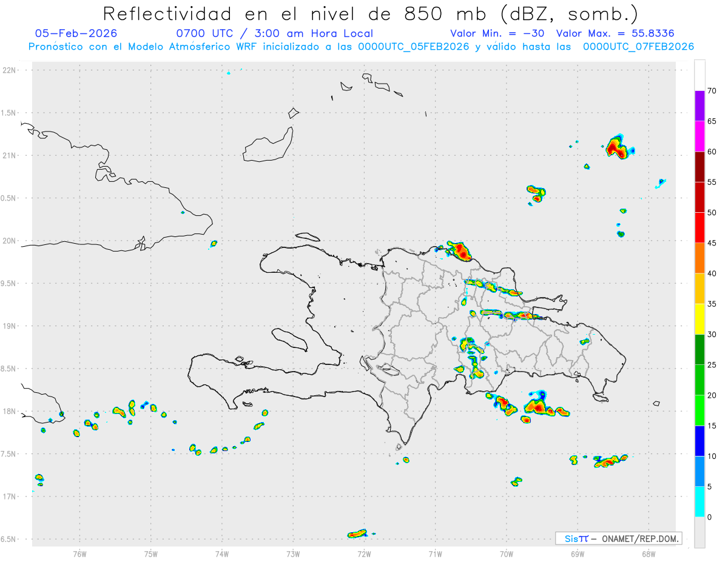The width and height of the screenshot is (728, 562).
Task: Select the purple 65–70 dBZ color band
Action: pyautogui.click(x=699, y=106)
